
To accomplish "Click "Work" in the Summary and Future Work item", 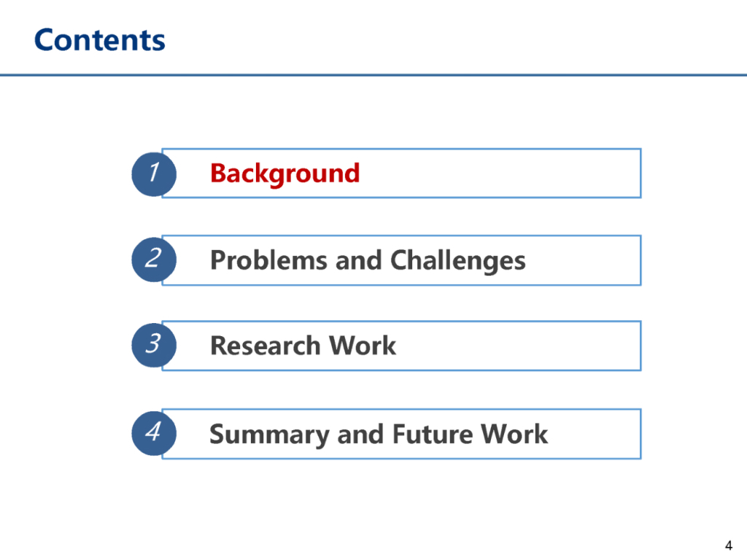I will click(514, 435).
